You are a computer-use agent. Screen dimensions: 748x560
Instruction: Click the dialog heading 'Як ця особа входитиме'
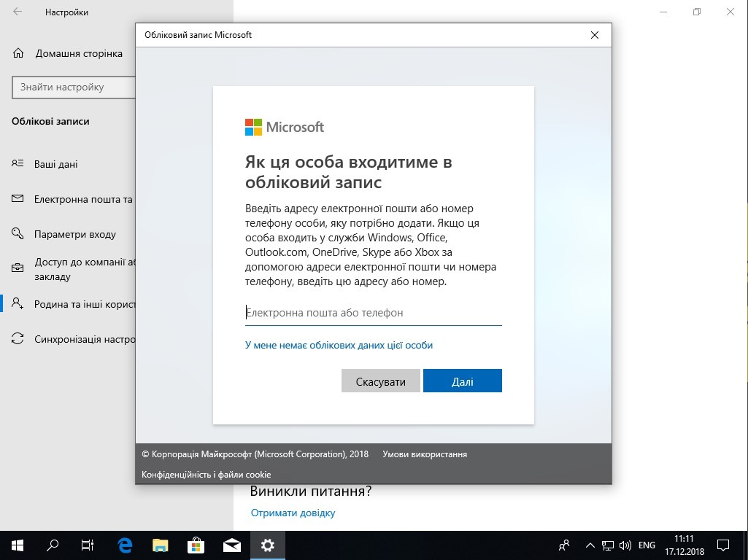tap(348, 172)
